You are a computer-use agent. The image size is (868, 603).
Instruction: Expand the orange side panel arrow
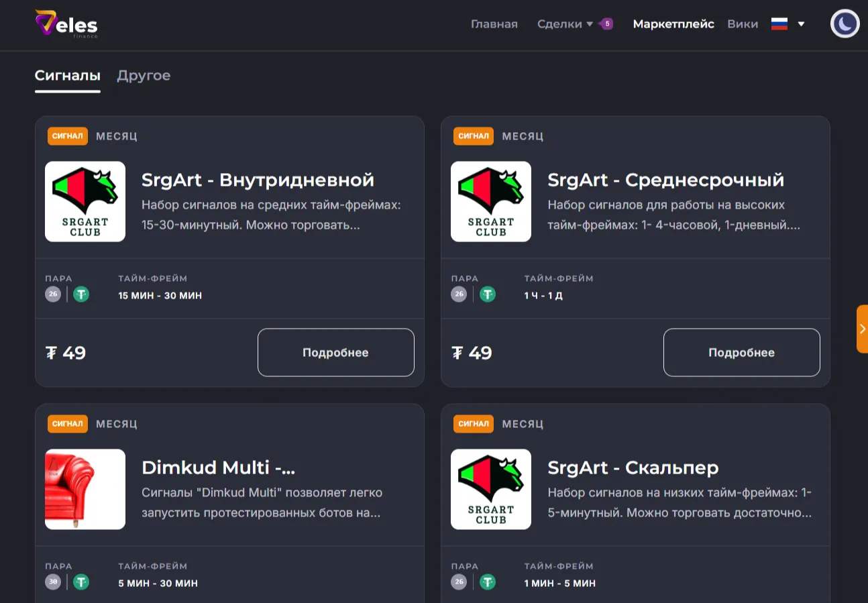point(862,329)
